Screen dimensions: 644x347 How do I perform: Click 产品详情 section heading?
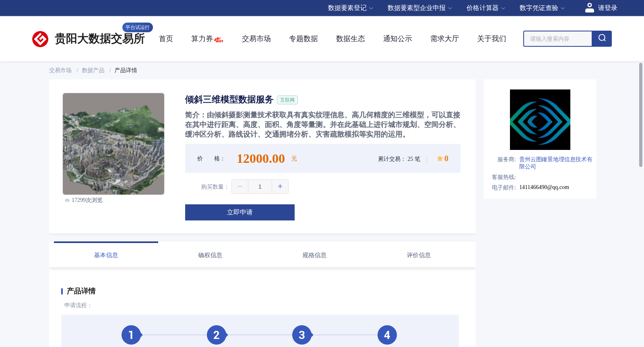click(x=81, y=291)
